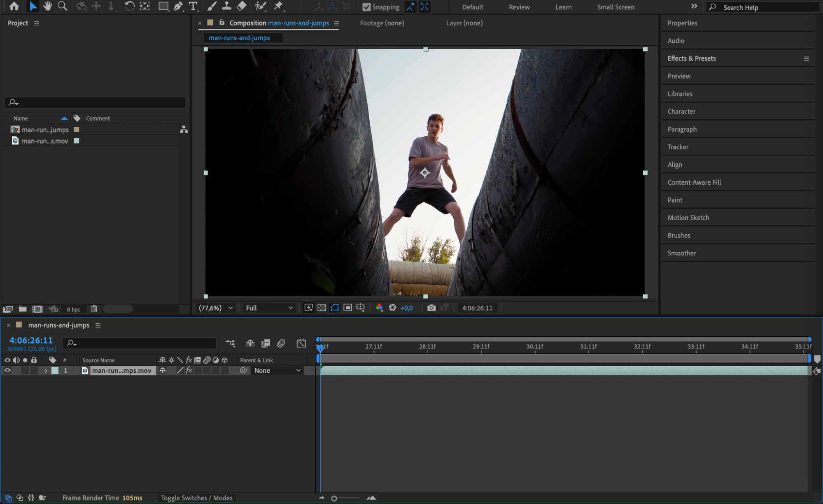Select the Pen tool
Image resolution: width=823 pixels, height=504 pixels.
tap(178, 6)
